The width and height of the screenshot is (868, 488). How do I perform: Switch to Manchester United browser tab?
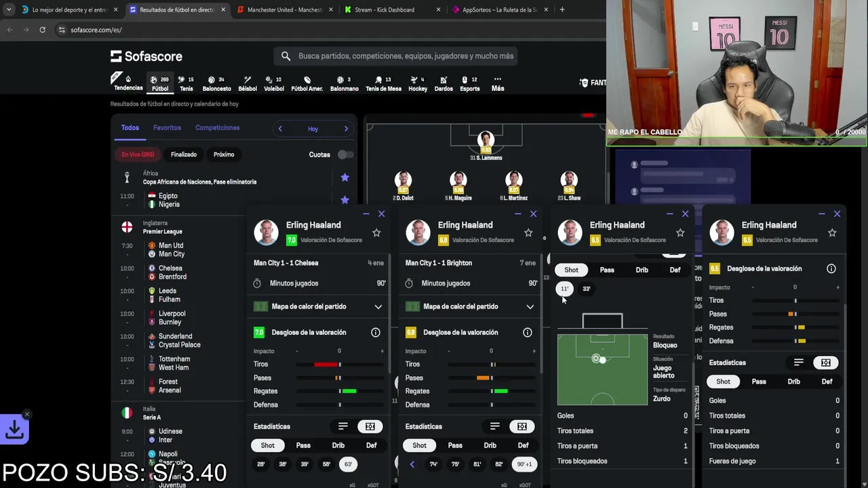283,9
